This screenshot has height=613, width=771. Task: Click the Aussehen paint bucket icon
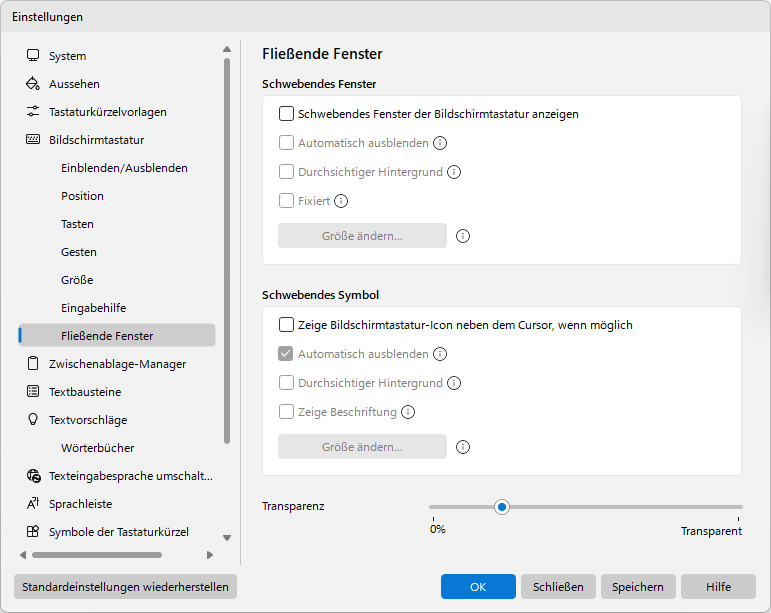coord(33,84)
